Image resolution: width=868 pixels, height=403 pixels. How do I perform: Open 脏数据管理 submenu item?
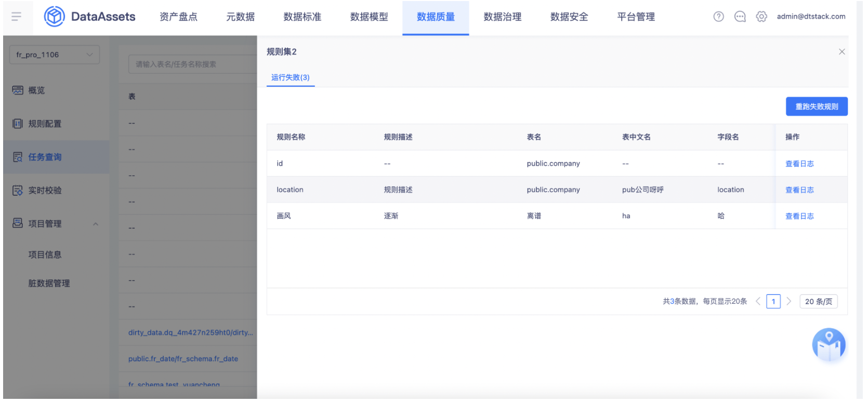pos(49,283)
